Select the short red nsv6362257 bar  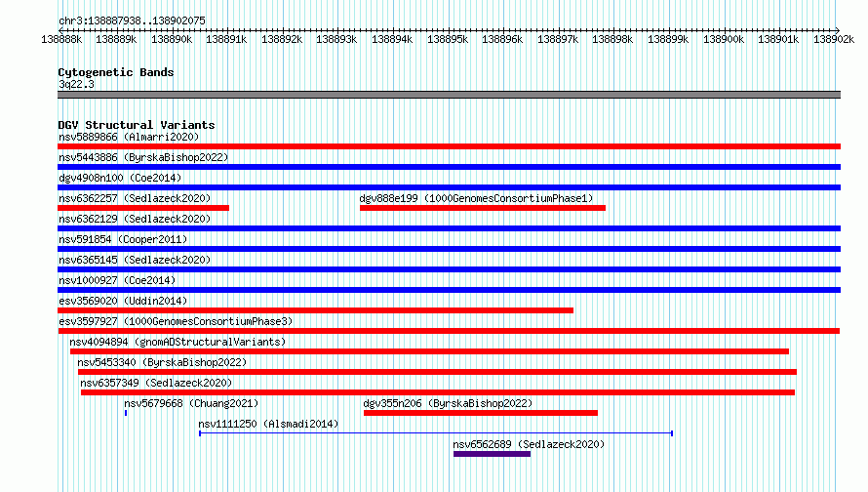pos(143,208)
